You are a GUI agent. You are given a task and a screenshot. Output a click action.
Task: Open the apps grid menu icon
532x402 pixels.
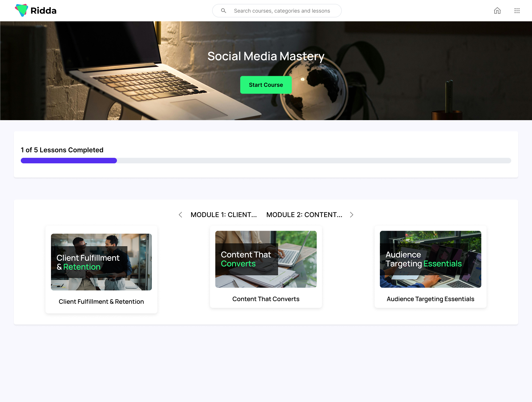(x=517, y=11)
